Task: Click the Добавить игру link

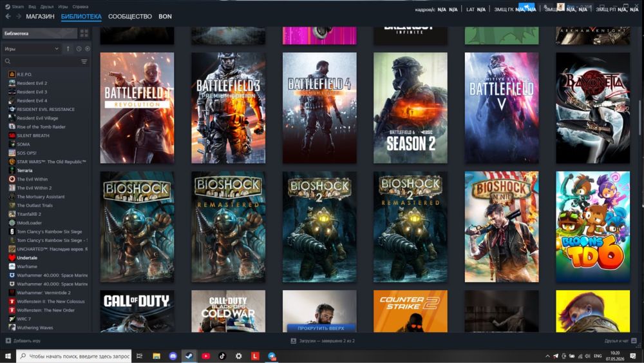Action: pyautogui.click(x=23, y=341)
